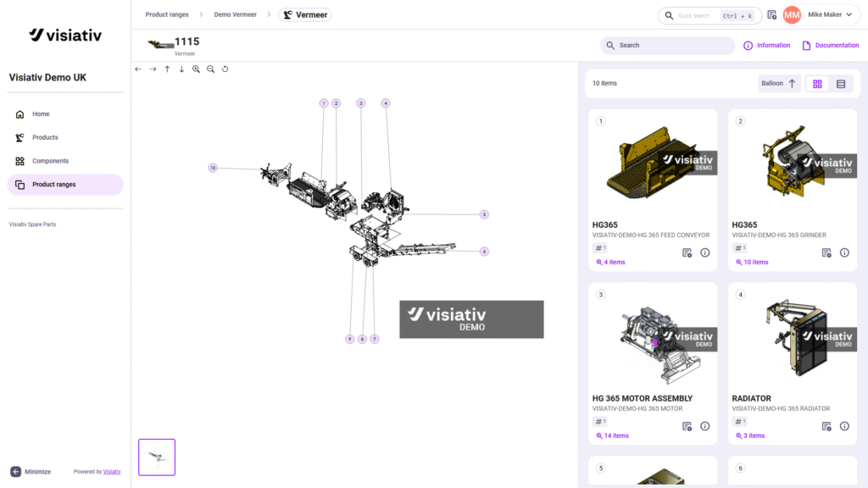
Task: Open Products in sidebar
Action: coord(65,137)
